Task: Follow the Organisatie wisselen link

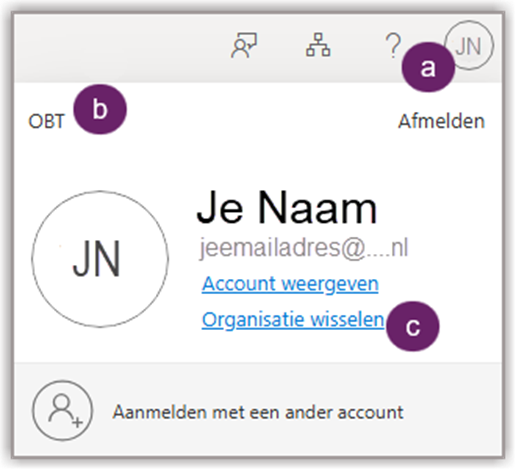Action: coord(293,320)
